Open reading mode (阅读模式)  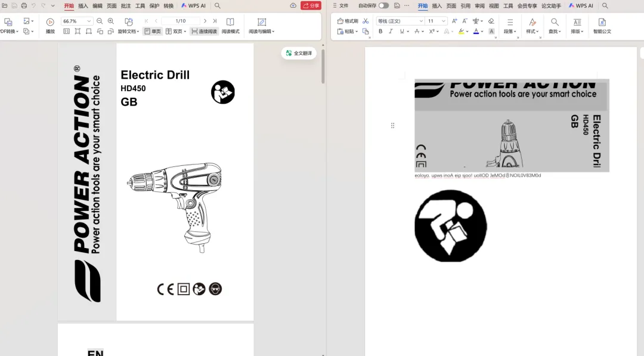pyautogui.click(x=230, y=26)
